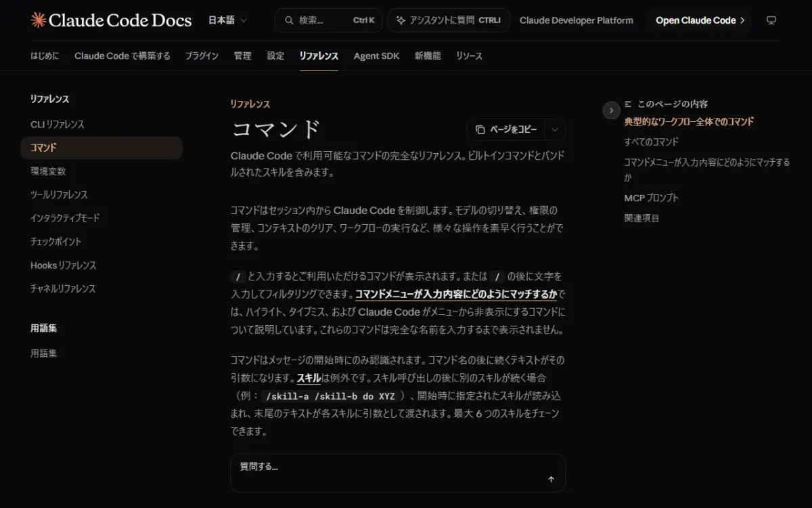
Task: Jump to 関連項目 section
Action: tap(641, 218)
